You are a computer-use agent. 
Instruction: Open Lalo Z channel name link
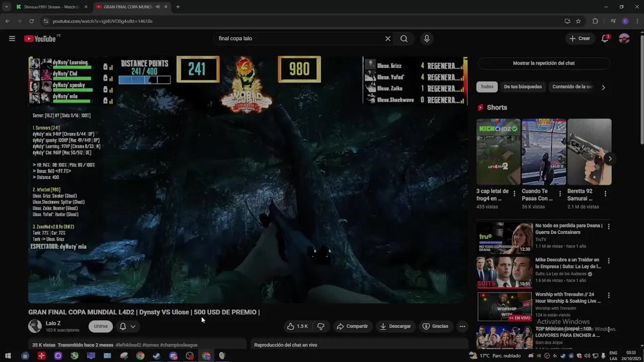coord(53,323)
